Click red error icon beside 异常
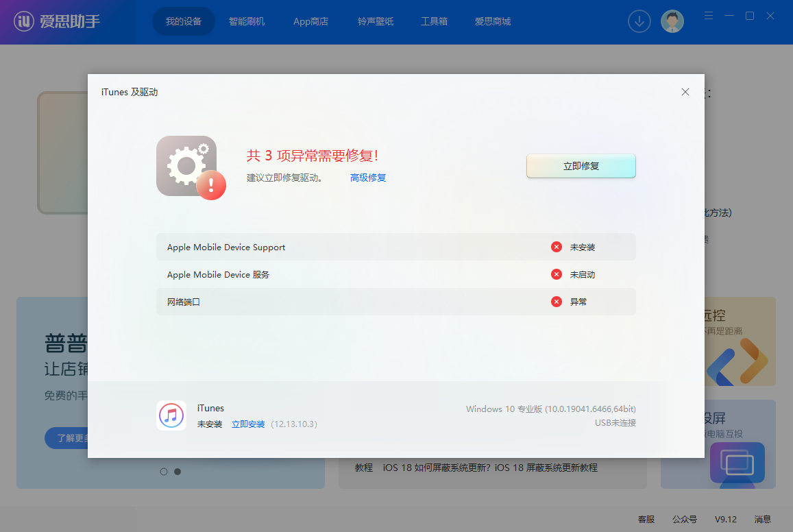Screen dimensions: 793x532 557,302
